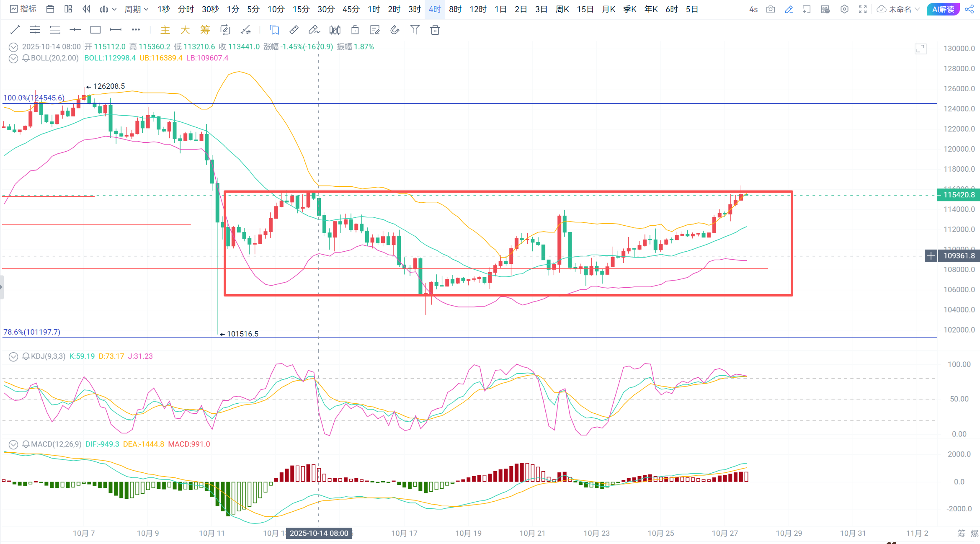Enter fullscreen mode with arrows icon
This screenshot has height=544, width=980.
(863, 9)
